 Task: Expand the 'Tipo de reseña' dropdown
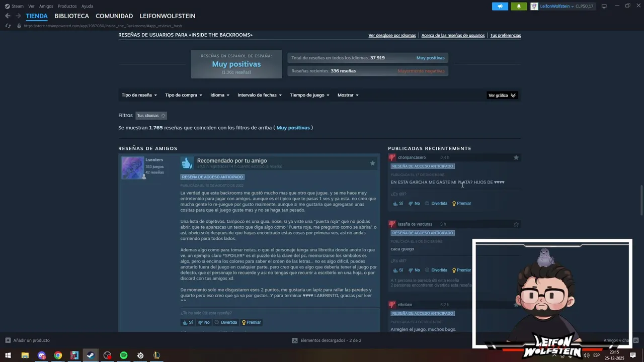(139, 95)
